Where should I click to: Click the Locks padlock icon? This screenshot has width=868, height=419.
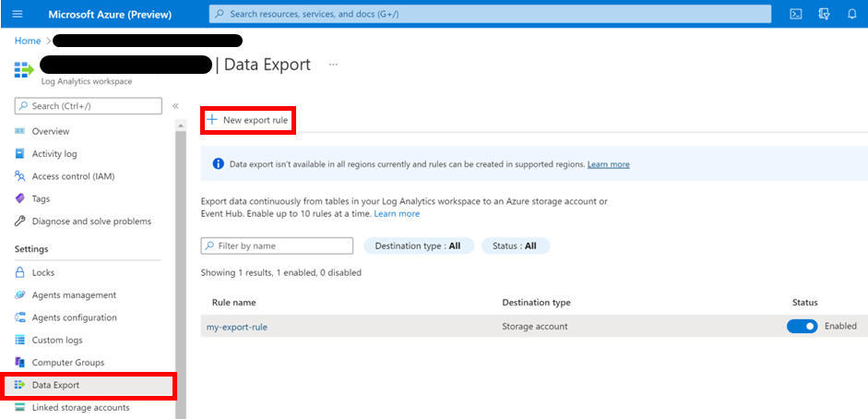[x=20, y=272]
